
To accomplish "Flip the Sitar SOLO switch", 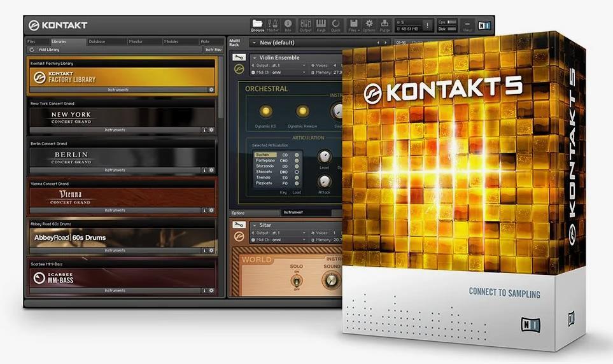I will coord(295,280).
